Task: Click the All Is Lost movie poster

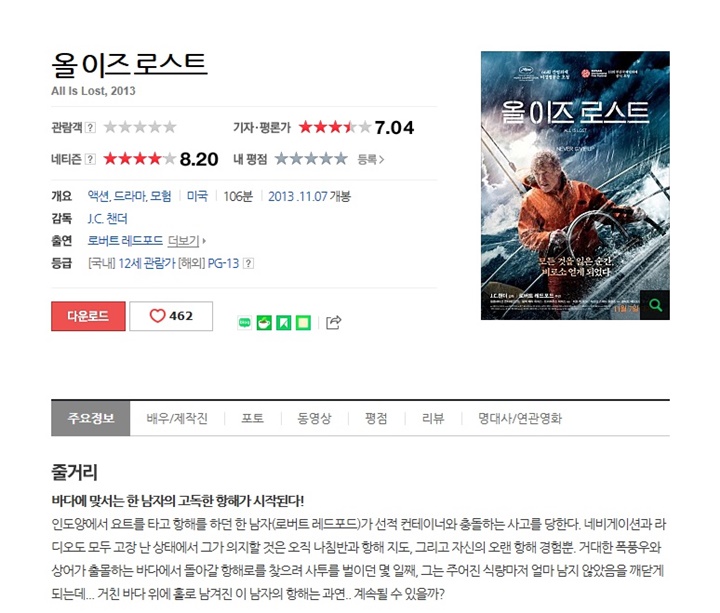Action: (575, 186)
